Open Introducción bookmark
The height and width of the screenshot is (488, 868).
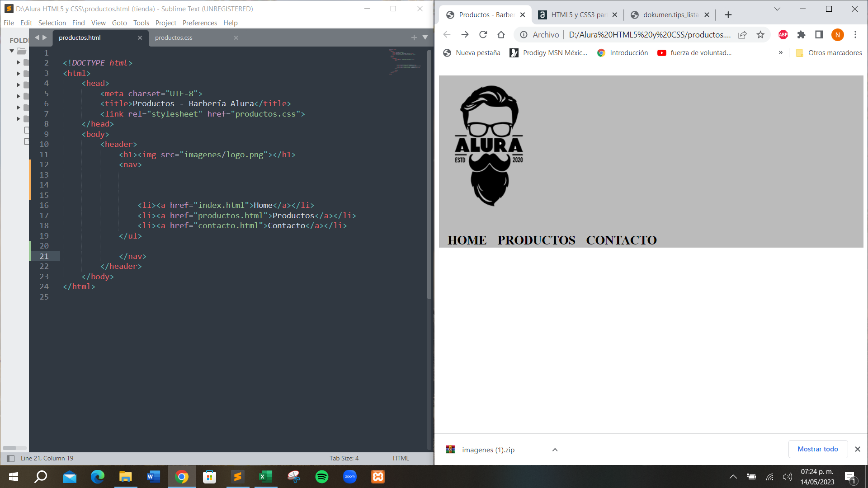[623, 53]
